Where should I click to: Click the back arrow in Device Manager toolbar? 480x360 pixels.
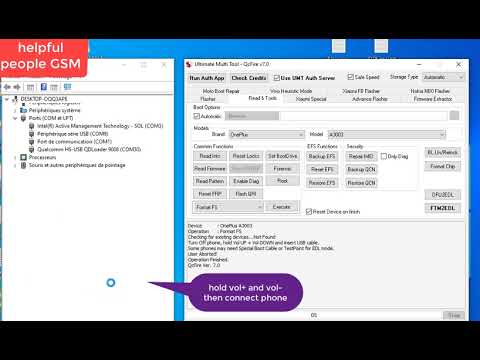pos(7,87)
